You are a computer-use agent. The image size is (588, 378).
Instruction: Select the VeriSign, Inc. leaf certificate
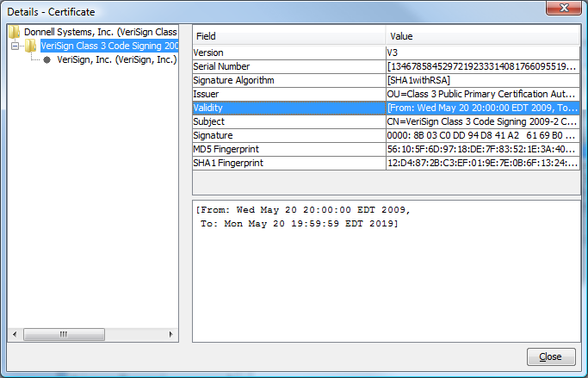click(x=116, y=60)
